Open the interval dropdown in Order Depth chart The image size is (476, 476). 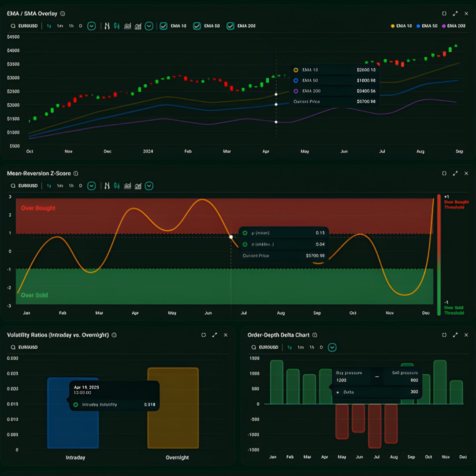(333, 347)
